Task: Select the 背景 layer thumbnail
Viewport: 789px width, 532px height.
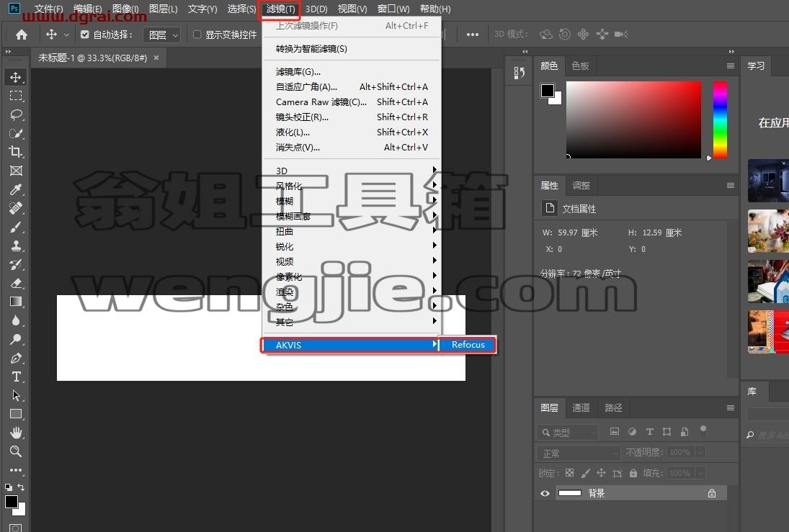Action: click(x=570, y=493)
